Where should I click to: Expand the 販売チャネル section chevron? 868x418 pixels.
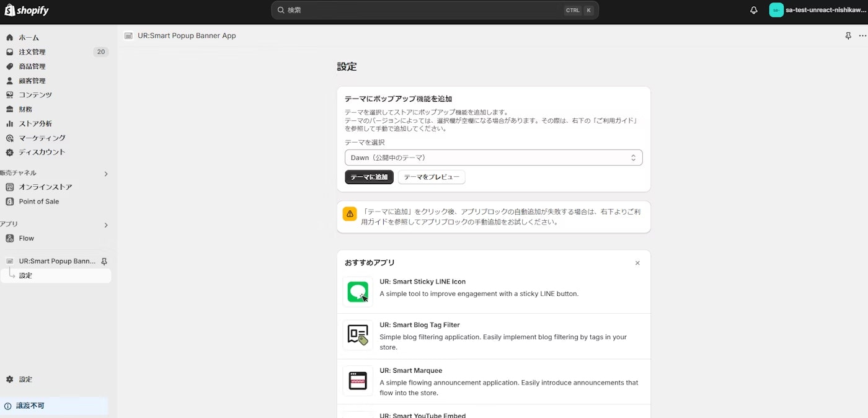click(x=105, y=174)
